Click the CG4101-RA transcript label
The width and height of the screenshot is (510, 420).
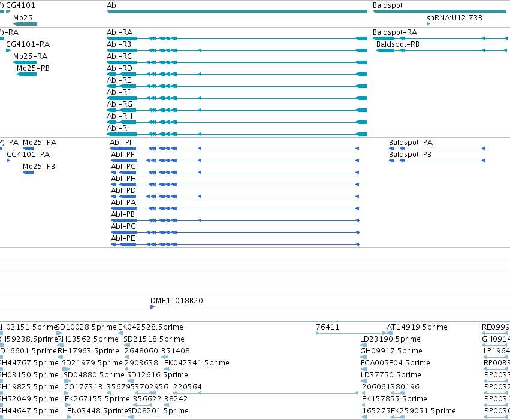click(x=28, y=44)
